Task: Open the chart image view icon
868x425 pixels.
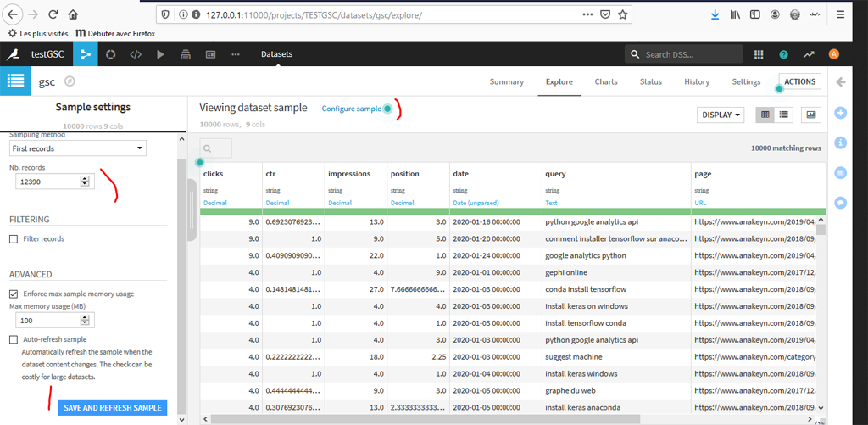Action: pos(811,115)
